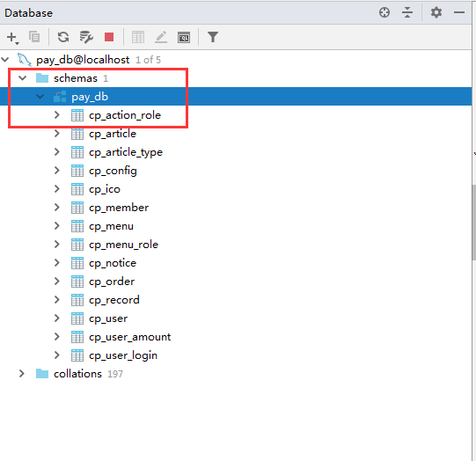Click the Duplicate data source icon
The height and width of the screenshot is (461, 476).
[x=34, y=37]
